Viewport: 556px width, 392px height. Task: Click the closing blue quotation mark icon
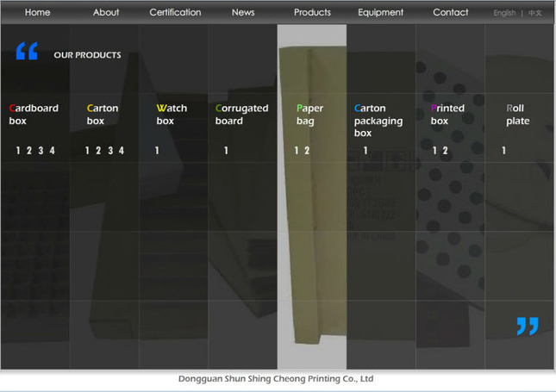[x=527, y=326]
